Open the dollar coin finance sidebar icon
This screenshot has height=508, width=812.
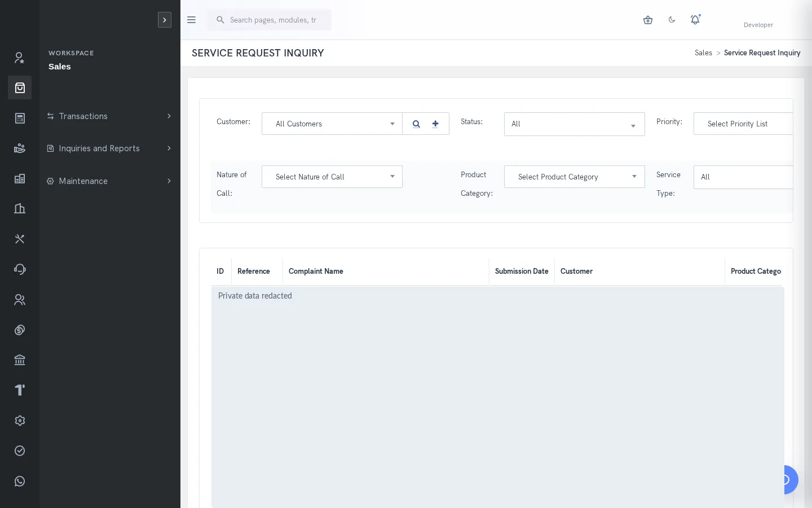20,330
